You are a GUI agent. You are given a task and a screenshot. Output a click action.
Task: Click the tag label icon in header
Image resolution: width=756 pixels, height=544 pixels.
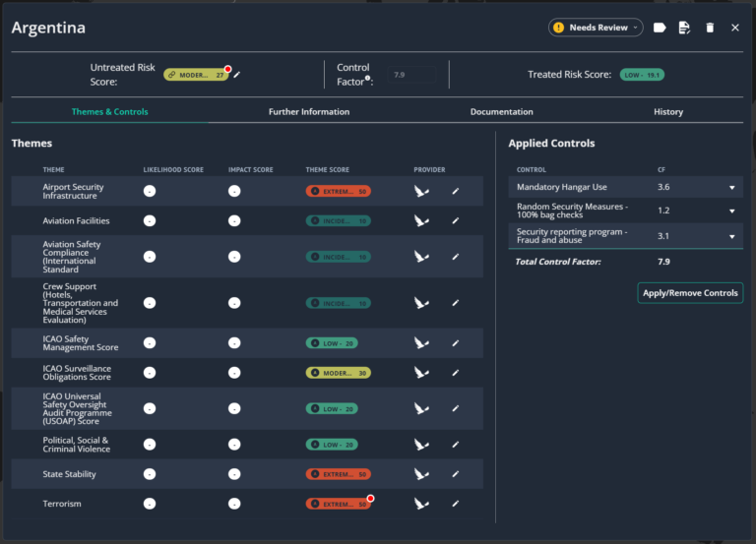[x=660, y=28]
